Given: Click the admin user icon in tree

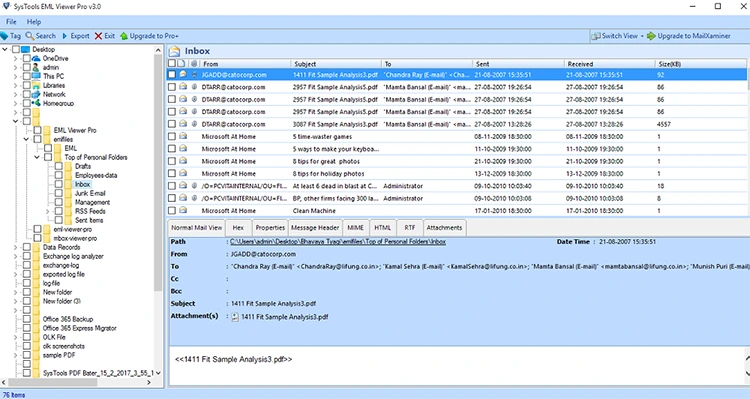Looking at the screenshot, I should pos(36,67).
